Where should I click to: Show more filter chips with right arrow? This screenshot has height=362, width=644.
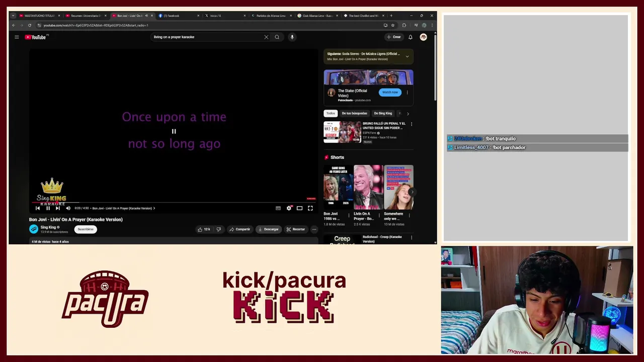(x=408, y=114)
